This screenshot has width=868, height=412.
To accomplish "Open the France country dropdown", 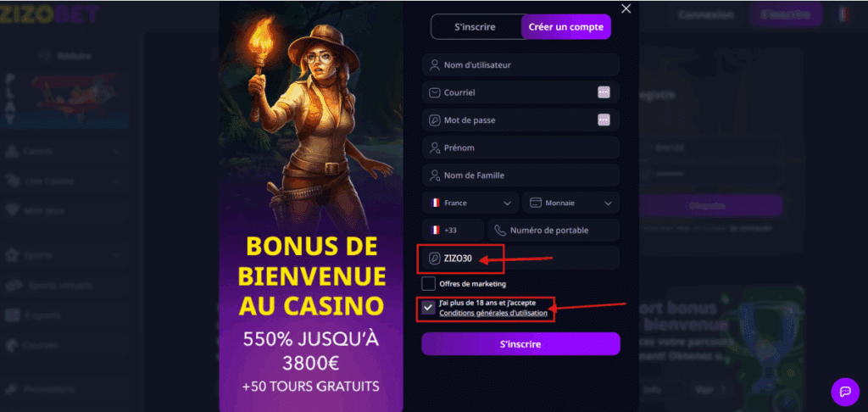I will tap(470, 203).
